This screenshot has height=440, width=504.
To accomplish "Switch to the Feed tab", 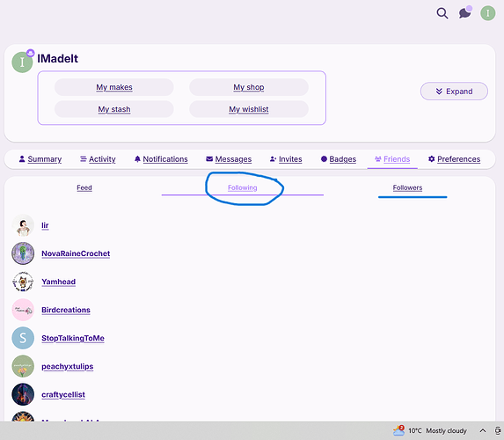I will [84, 187].
